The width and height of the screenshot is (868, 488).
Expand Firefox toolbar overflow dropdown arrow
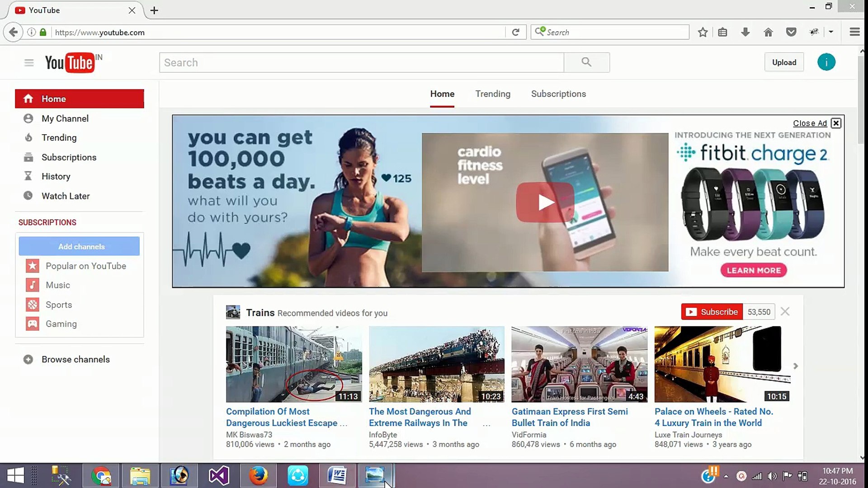[x=831, y=32]
